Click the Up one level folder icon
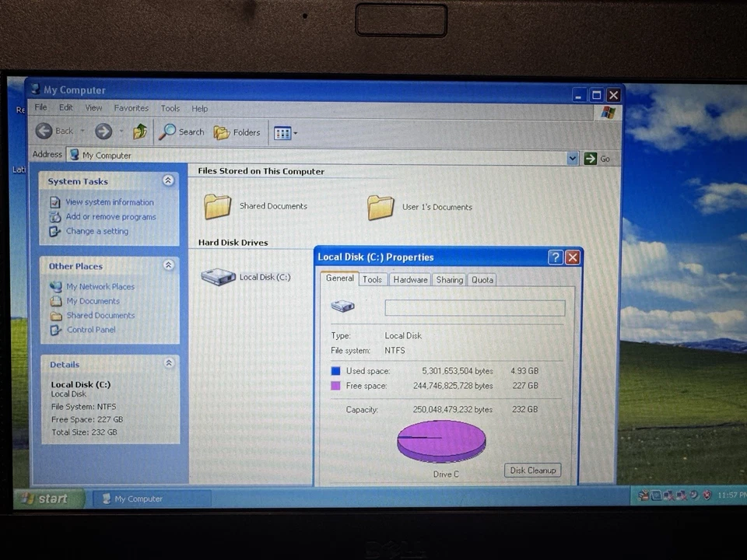This screenshot has height=560, width=747. click(x=139, y=131)
